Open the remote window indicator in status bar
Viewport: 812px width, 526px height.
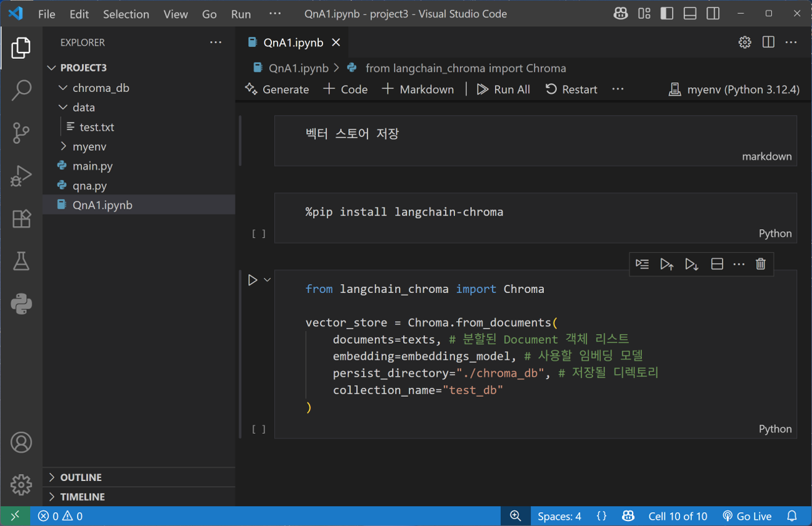(15, 516)
